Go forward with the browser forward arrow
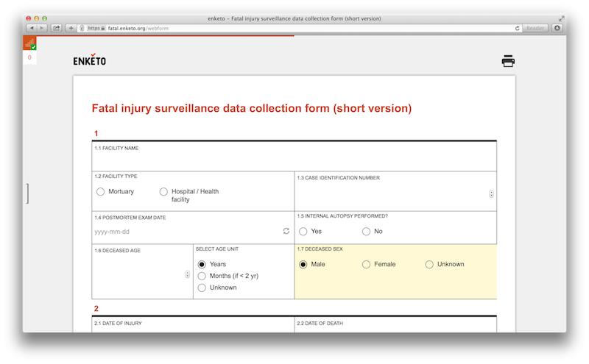Viewport: 589px width, 364px height. (42, 28)
